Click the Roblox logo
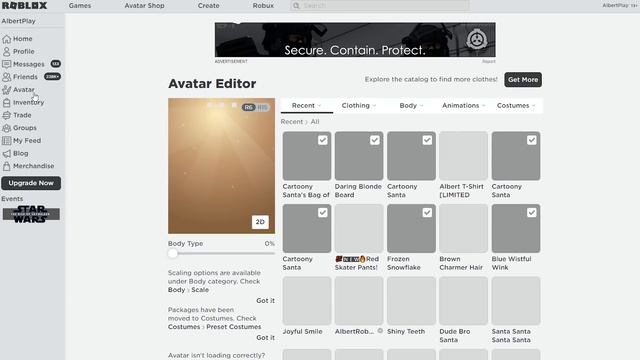Viewport: 640px width, 360px height. (x=24, y=5)
